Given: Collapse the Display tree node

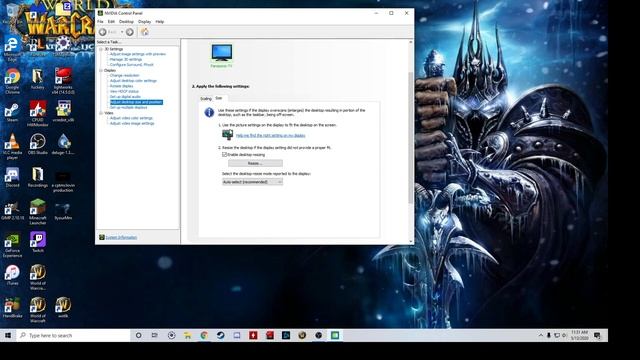Looking at the screenshot, I should point(101,70).
